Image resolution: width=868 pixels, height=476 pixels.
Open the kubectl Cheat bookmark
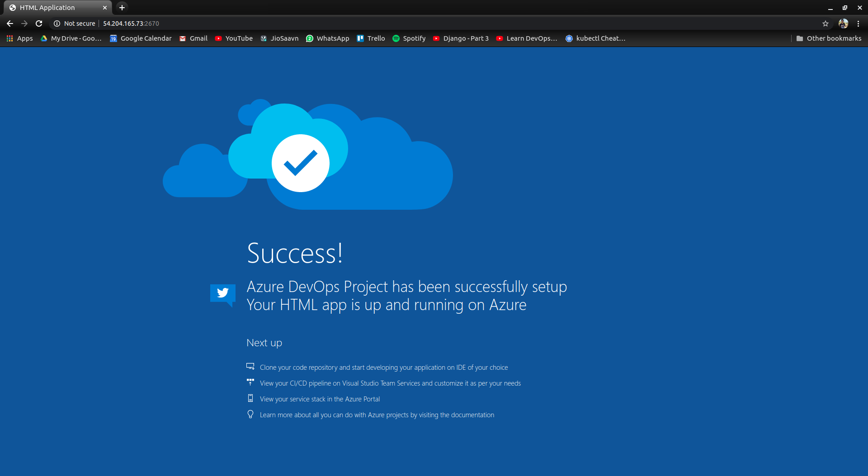pyautogui.click(x=596, y=38)
